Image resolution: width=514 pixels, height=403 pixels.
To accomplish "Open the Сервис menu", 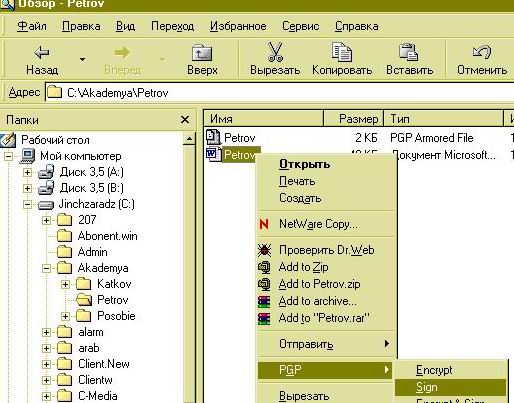I will 301,26.
